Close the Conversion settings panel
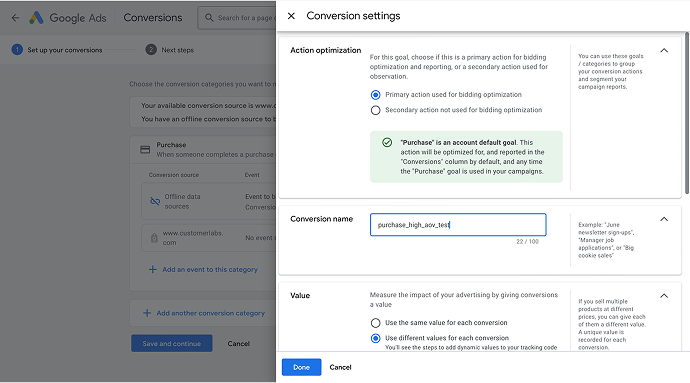Viewport: 690px width, 383px height. (x=291, y=16)
